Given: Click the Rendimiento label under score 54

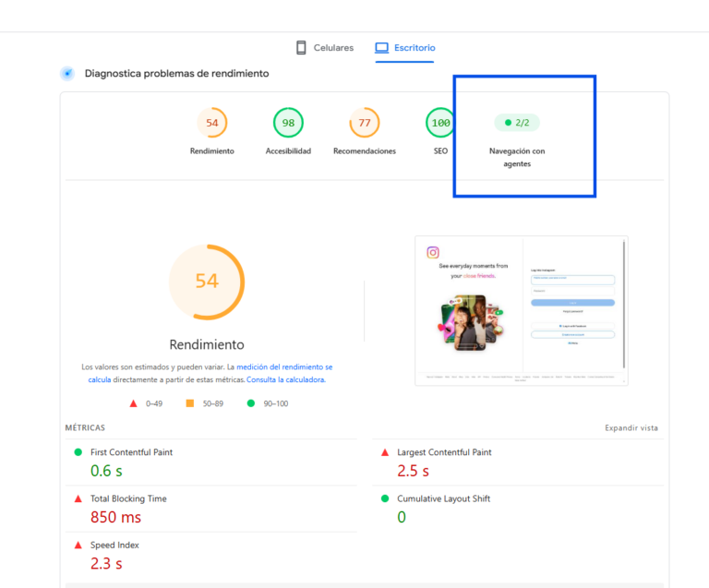Looking at the screenshot, I should point(212,151).
